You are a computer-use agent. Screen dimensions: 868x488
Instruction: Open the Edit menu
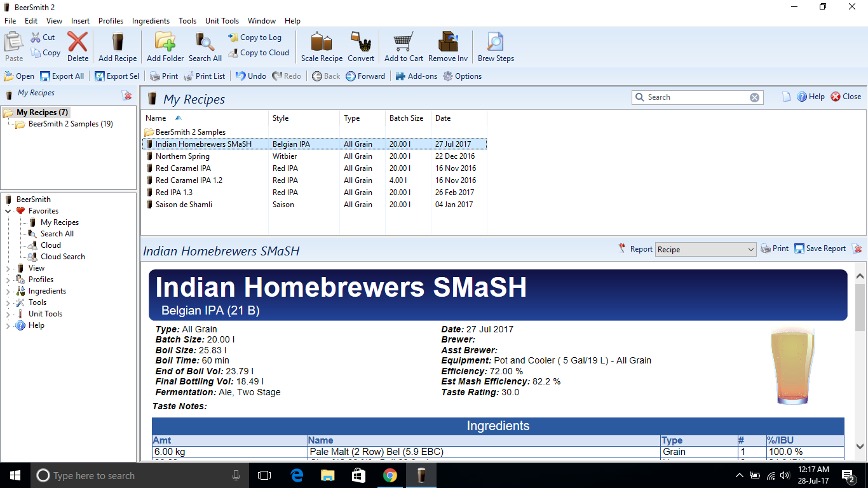click(31, 21)
